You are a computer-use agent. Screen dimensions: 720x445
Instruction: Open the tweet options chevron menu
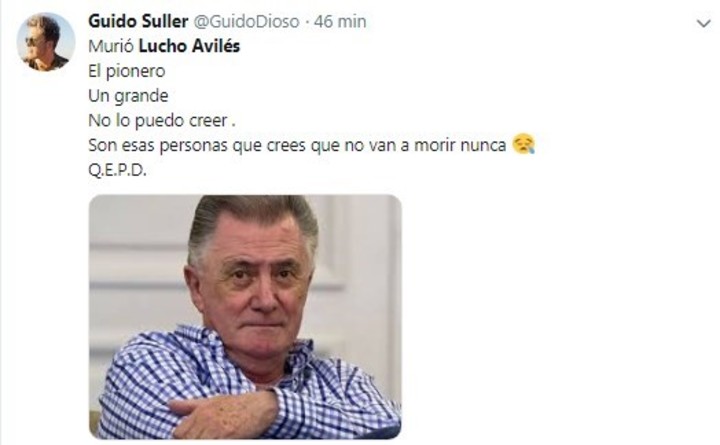703,23
